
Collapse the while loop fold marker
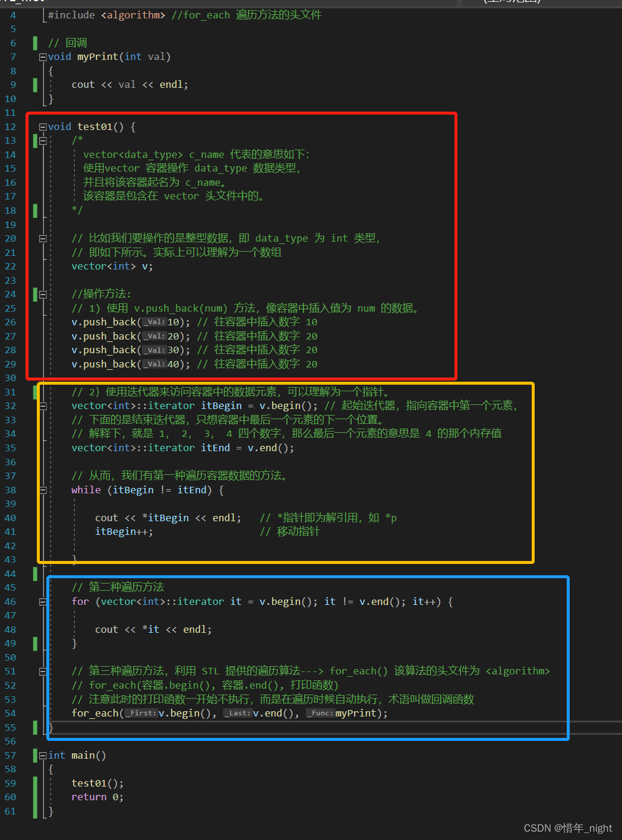click(x=42, y=490)
